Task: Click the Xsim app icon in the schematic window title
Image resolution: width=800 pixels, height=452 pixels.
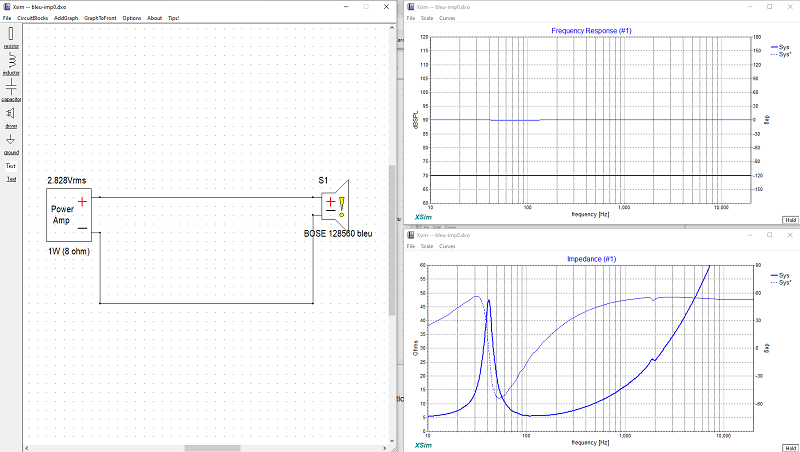Action: point(7,7)
